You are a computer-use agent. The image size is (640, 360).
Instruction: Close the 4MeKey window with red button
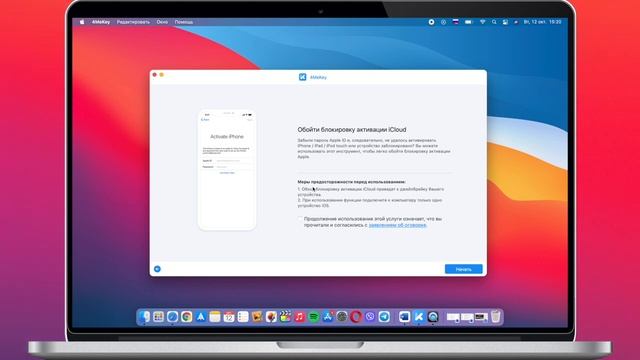click(155, 75)
